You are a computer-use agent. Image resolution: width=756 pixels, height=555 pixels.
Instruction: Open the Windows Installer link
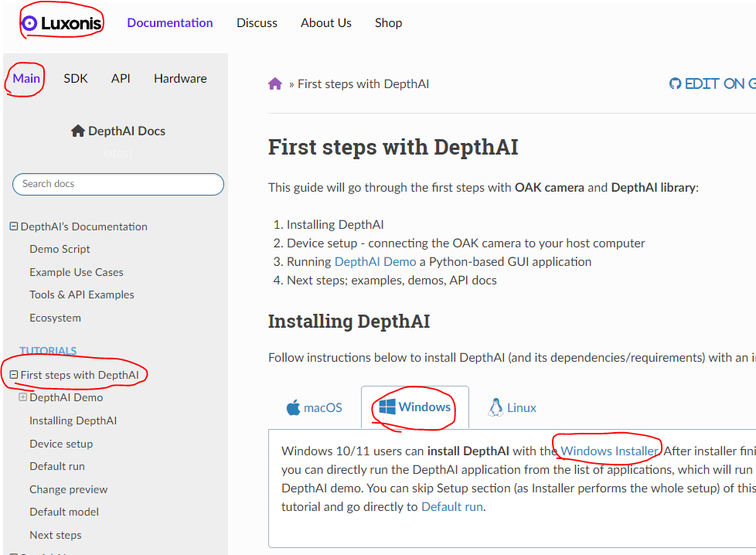(x=609, y=451)
